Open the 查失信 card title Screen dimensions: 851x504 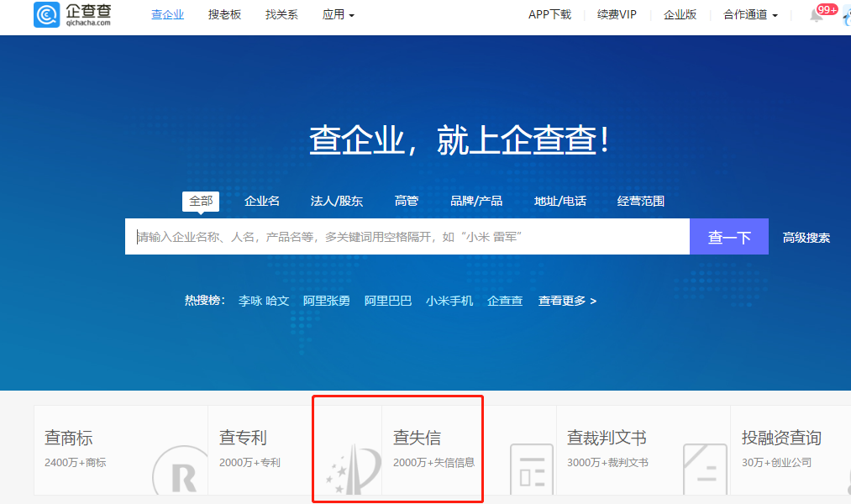coord(417,438)
